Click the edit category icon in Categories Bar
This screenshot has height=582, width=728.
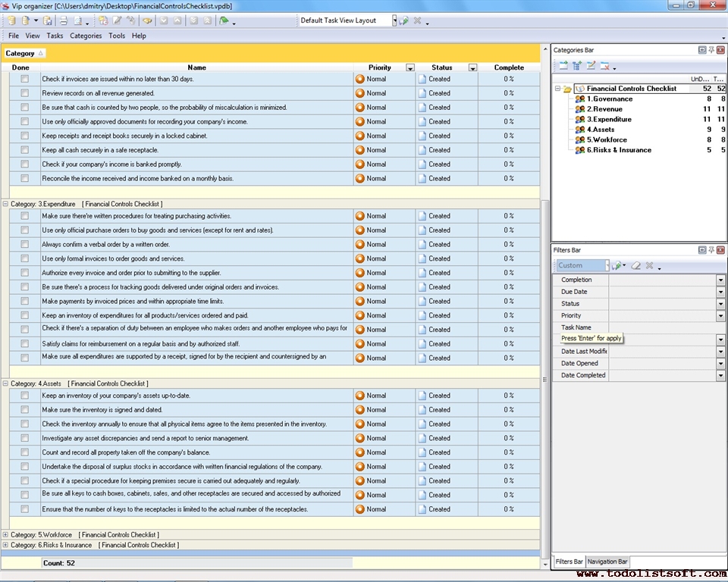591,67
